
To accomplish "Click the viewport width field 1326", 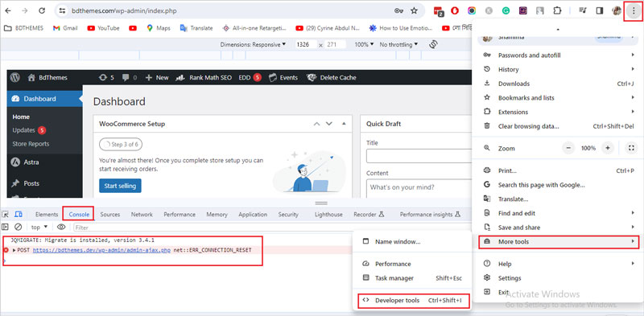I will pos(305,44).
